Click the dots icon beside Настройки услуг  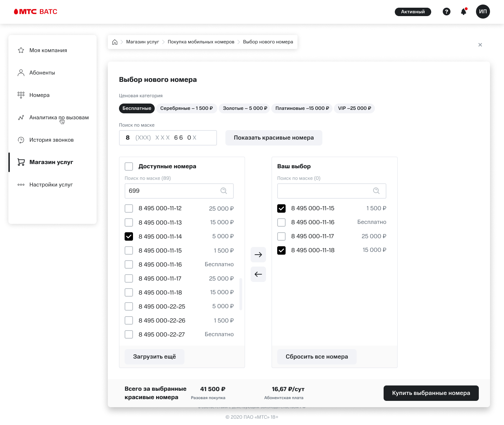[21, 185]
